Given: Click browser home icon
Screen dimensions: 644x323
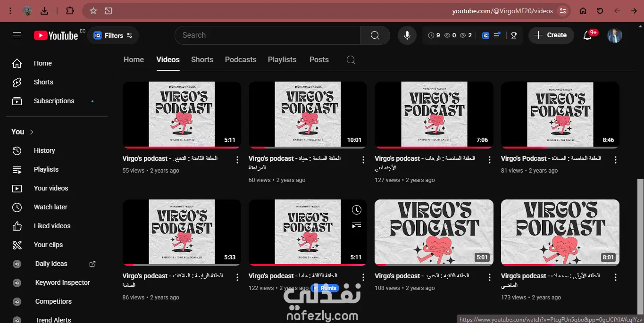Looking at the screenshot, I should click(583, 11).
